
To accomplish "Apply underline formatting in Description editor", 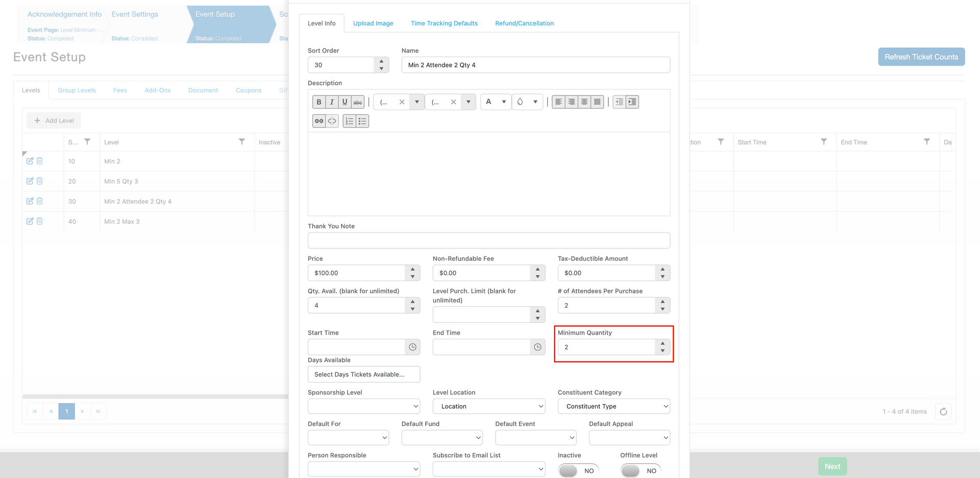I will click(345, 102).
